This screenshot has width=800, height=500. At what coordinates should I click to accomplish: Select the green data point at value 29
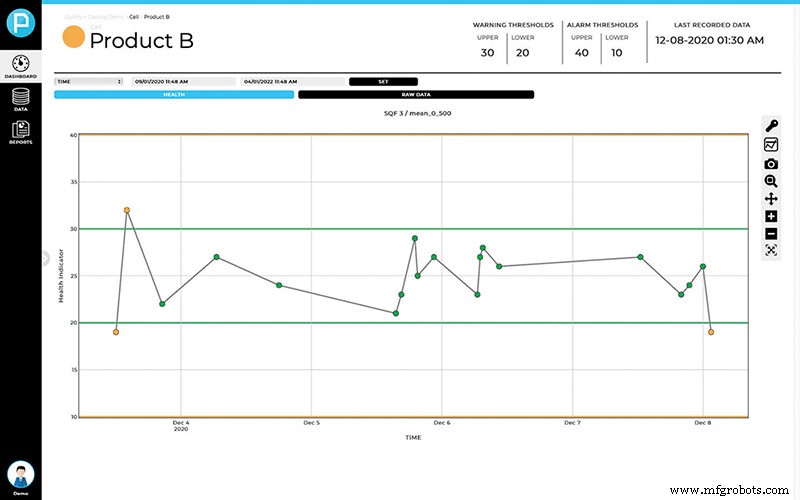415,238
